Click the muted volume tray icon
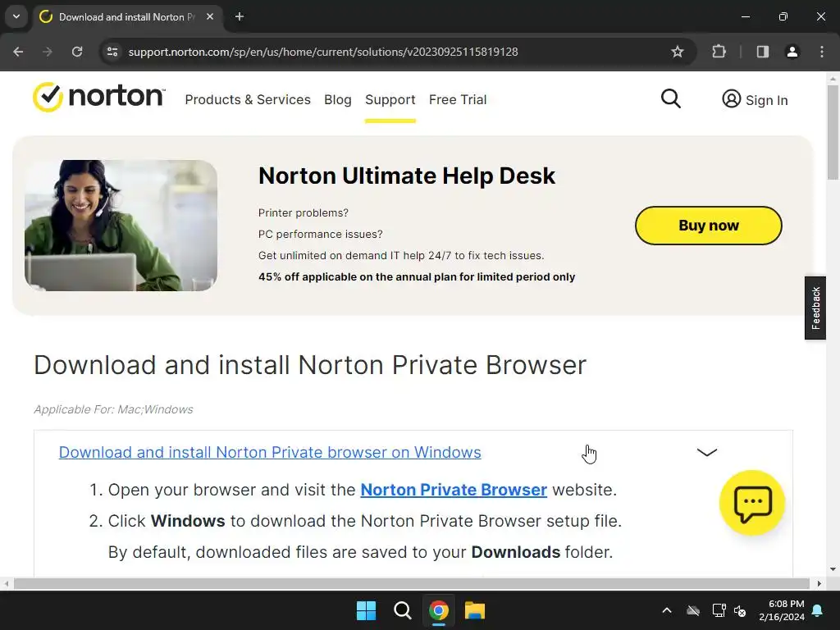 (740, 610)
